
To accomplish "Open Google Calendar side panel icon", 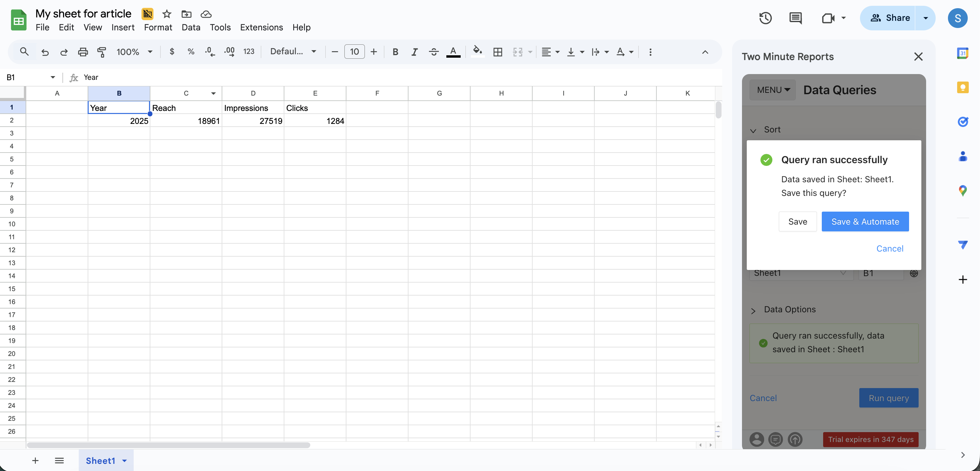I will [x=963, y=53].
